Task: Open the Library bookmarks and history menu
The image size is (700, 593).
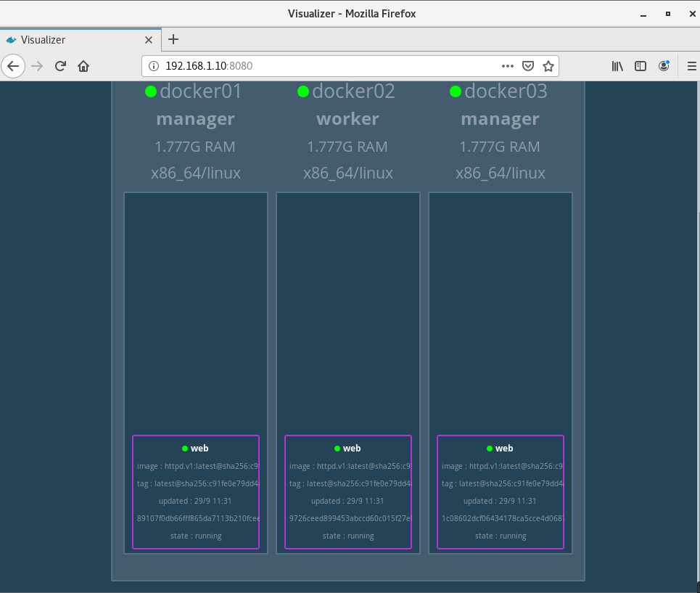Action: tap(617, 66)
